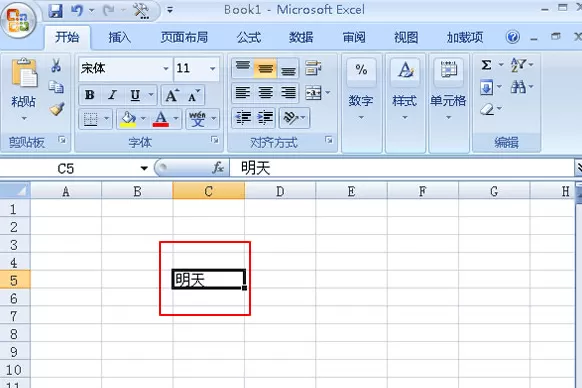Switch to the 数据 tab
Screen dimensions: 582x388
tap(301, 37)
